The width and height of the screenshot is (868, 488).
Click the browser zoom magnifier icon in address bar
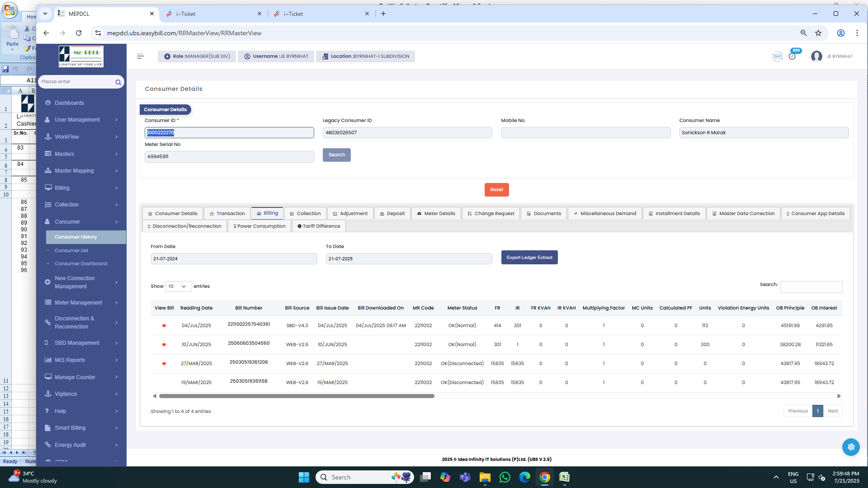point(803,33)
